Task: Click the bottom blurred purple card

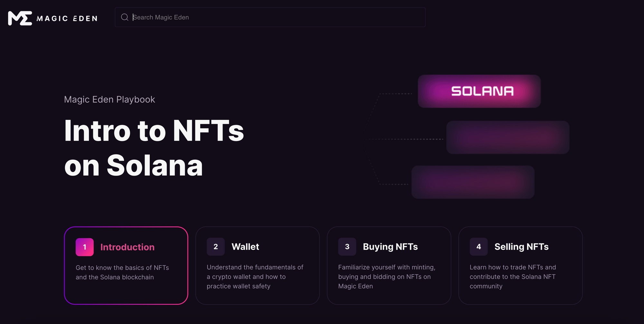Action: 473,182
